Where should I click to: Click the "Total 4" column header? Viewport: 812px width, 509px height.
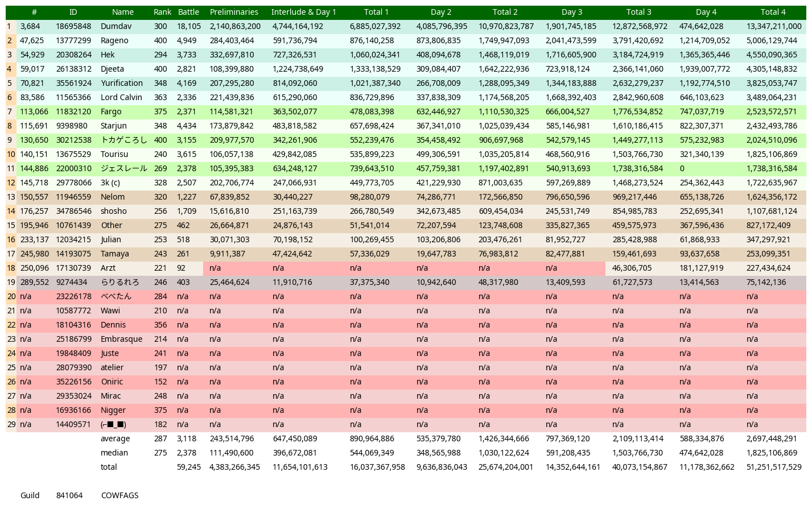click(773, 12)
